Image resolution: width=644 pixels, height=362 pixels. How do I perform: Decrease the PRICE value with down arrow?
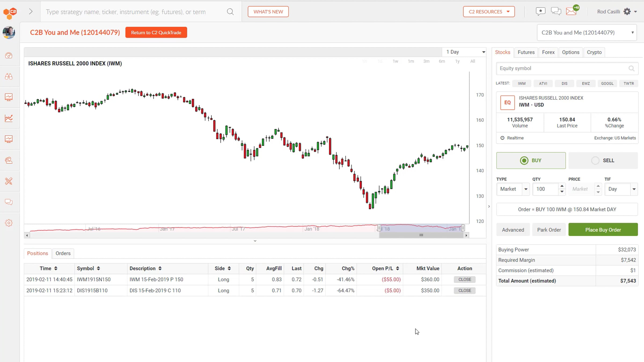pos(598,192)
